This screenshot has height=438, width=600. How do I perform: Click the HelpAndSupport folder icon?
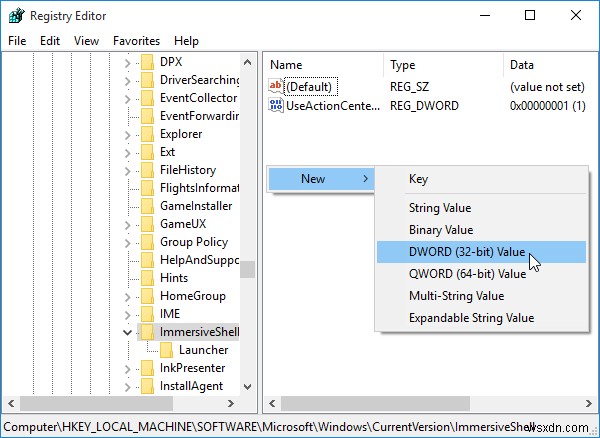tap(148, 260)
